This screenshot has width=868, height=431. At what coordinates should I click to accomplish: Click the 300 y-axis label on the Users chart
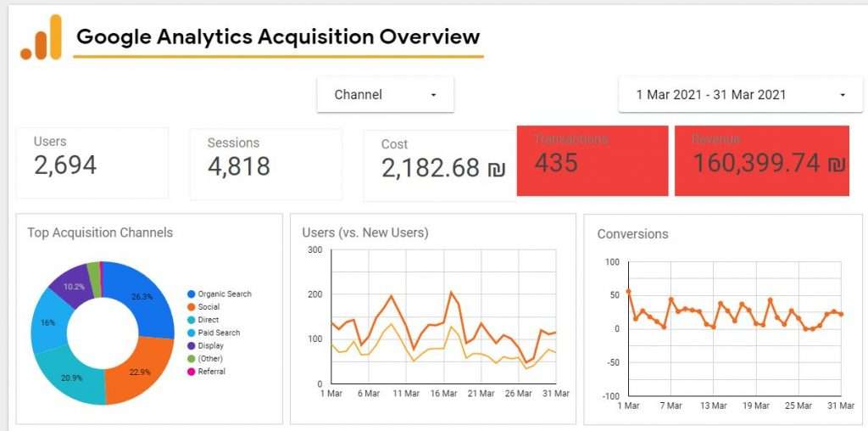pyautogui.click(x=314, y=250)
